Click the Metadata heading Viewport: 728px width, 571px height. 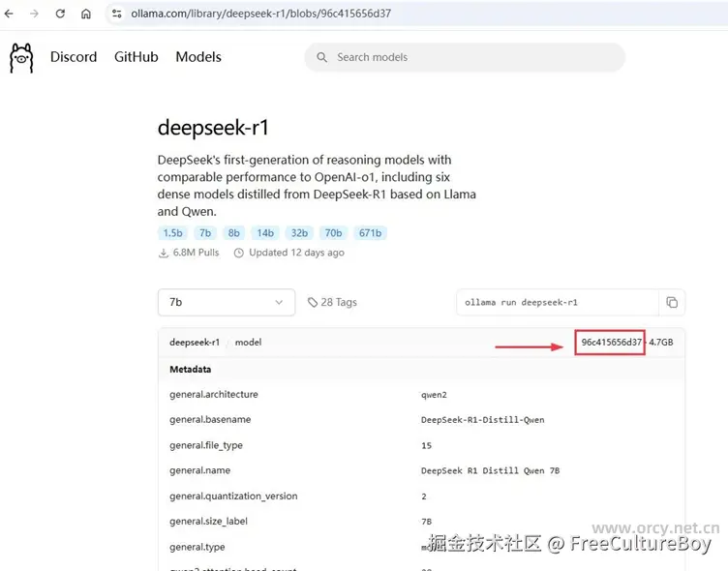tap(191, 369)
